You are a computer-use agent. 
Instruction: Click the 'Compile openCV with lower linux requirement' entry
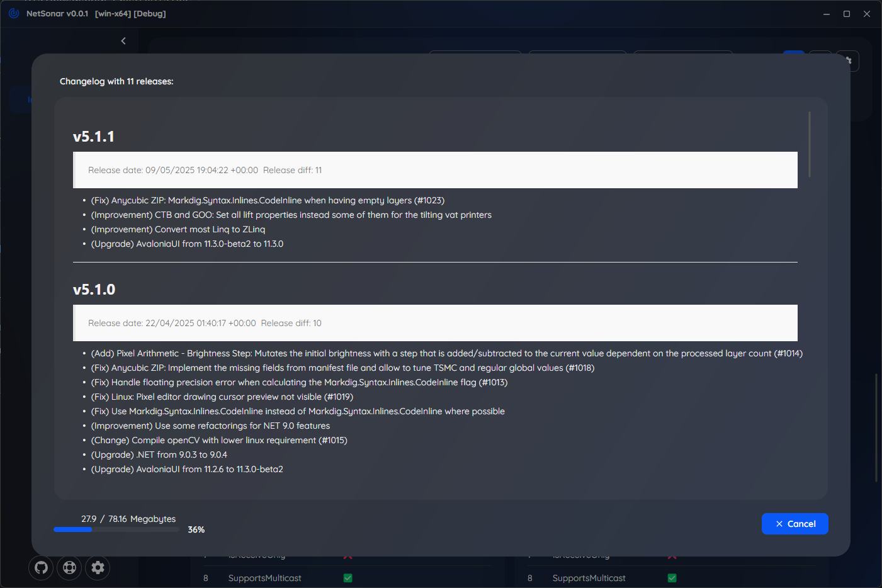tap(219, 440)
